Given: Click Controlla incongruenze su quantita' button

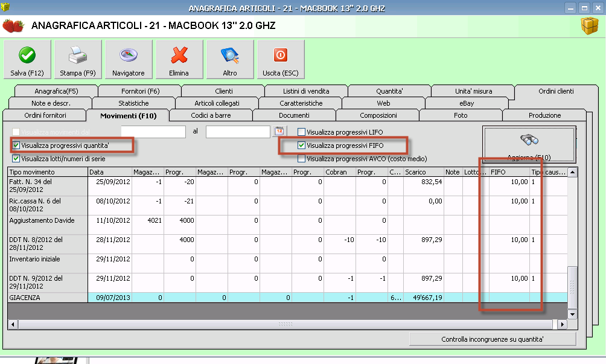Looking at the screenshot, I should [493, 339].
